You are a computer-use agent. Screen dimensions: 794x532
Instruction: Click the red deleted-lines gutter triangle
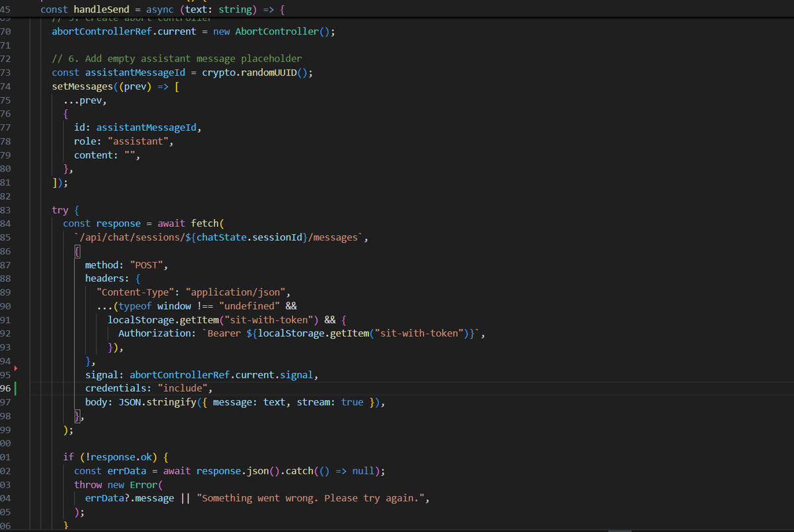click(x=16, y=368)
